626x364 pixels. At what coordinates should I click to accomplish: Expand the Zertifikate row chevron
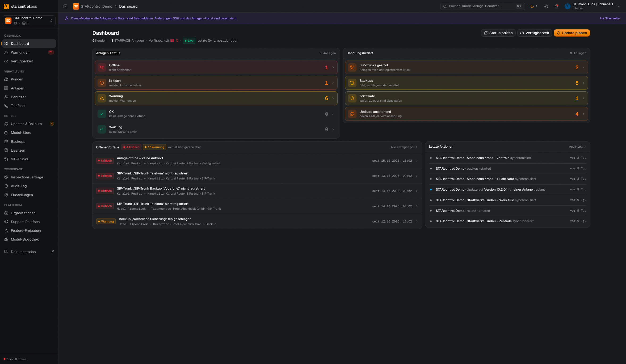coord(583,98)
